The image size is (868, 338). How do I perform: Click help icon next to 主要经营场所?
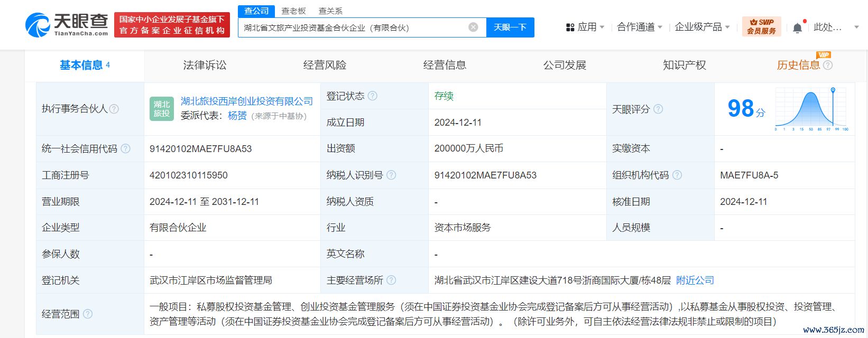pyautogui.click(x=391, y=280)
